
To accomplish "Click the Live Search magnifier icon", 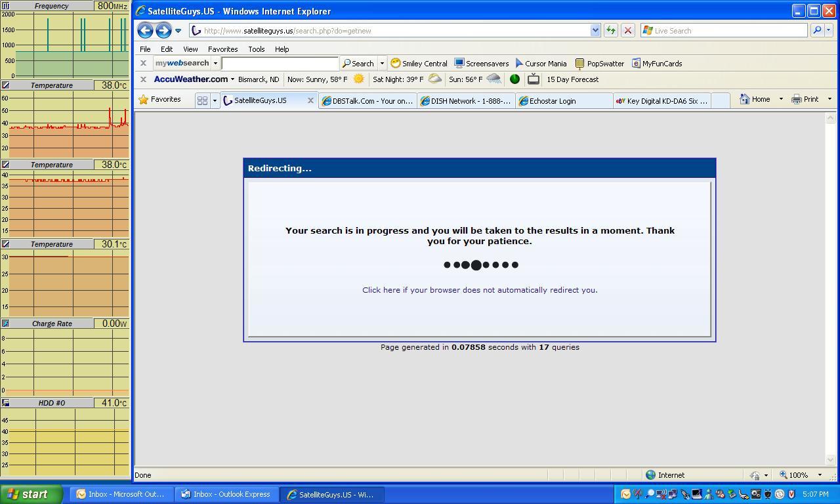I will (x=817, y=30).
